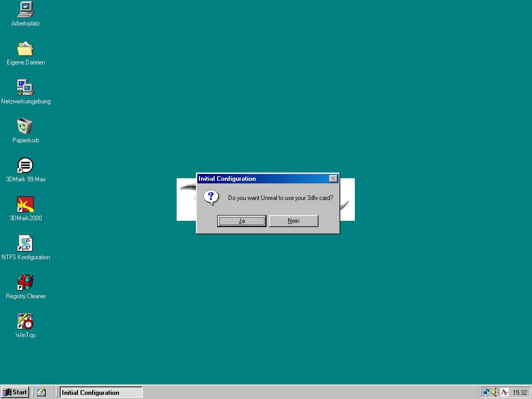Viewport: 532px width, 399px height.
Task: Click the 15:32 clock in the taskbar
Action: (520, 393)
